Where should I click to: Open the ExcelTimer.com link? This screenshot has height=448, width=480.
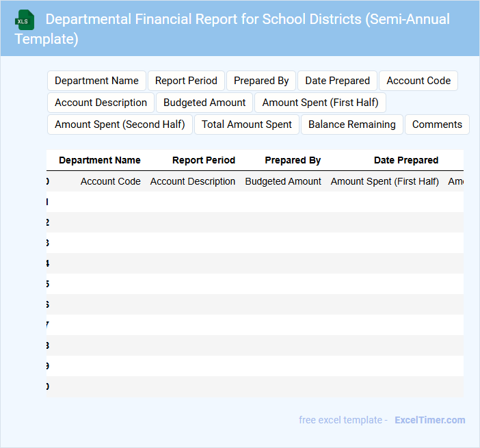(x=429, y=420)
